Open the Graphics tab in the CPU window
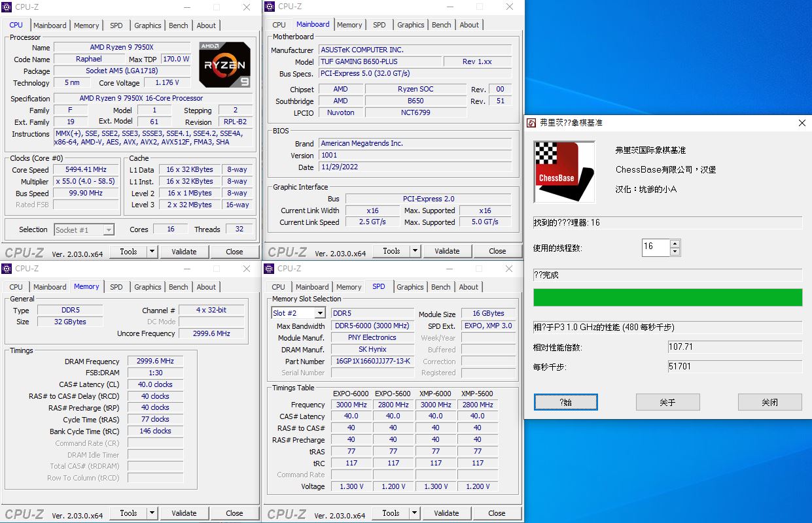 148,25
